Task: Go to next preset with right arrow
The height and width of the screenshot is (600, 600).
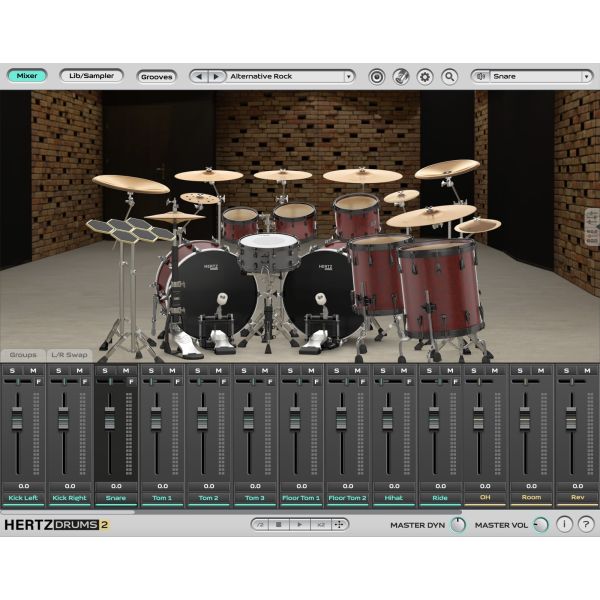Action: point(216,77)
